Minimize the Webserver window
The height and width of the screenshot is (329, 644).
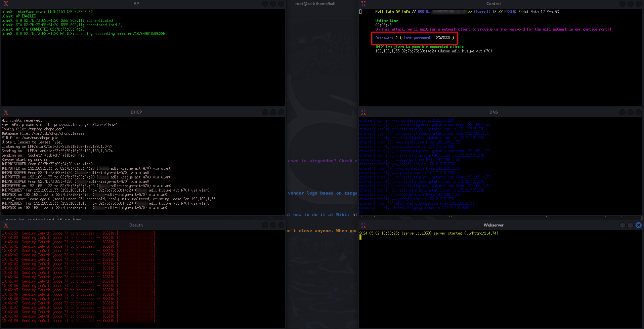click(622, 225)
